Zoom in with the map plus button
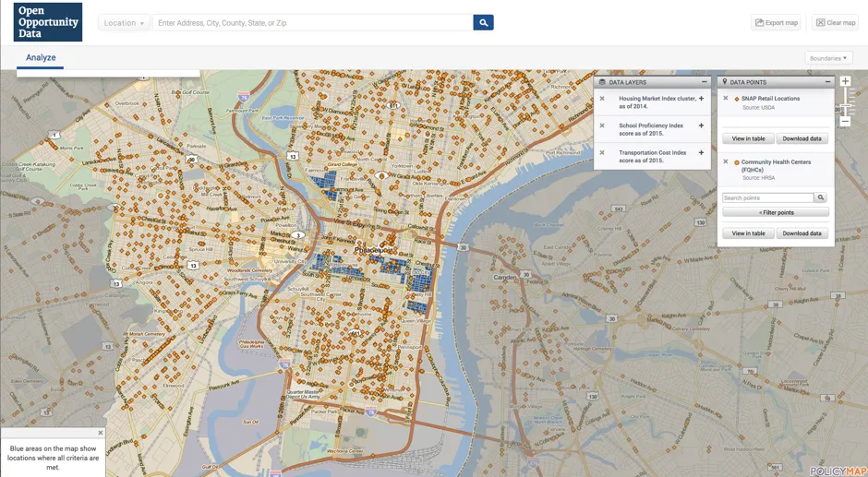Image resolution: width=868 pixels, height=477 pixels. (845, 82)
